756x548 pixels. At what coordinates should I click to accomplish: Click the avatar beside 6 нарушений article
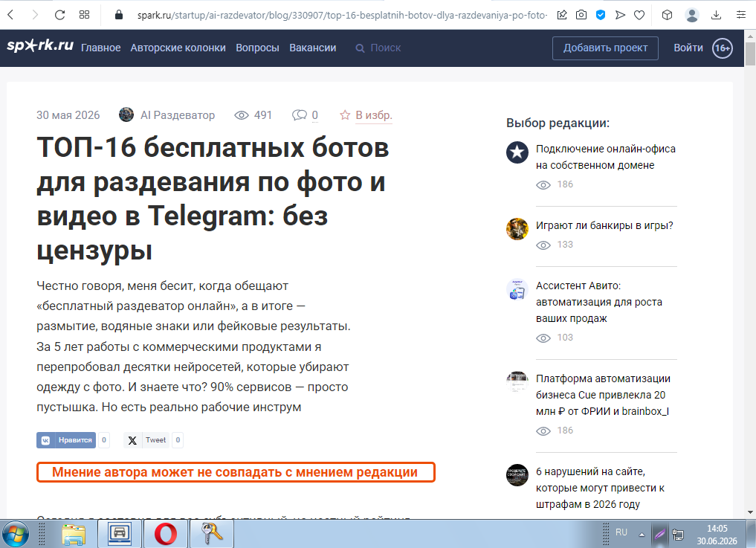point(517,475)
